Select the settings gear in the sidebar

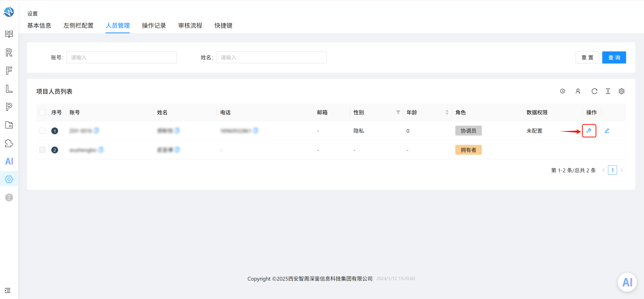tap(9, 179)
